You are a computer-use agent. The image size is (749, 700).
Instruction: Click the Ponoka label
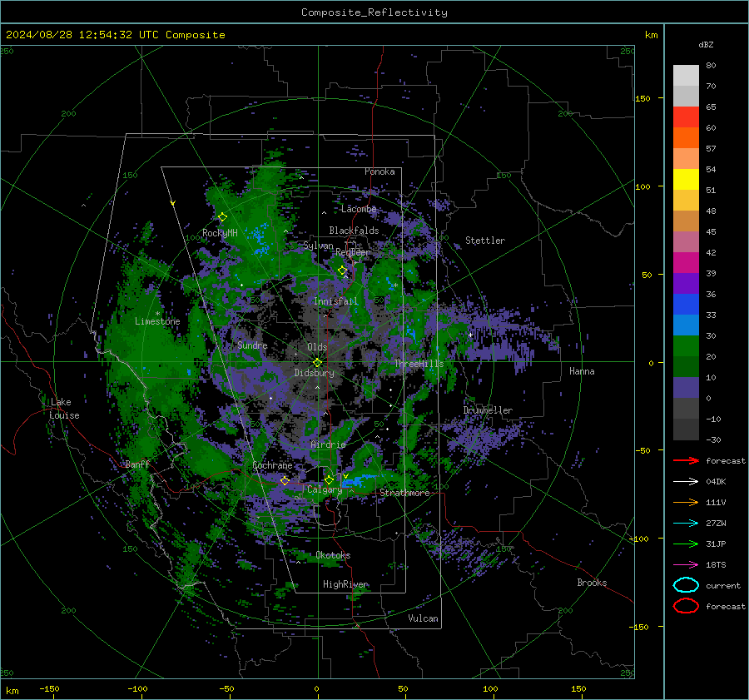[379, 171]
